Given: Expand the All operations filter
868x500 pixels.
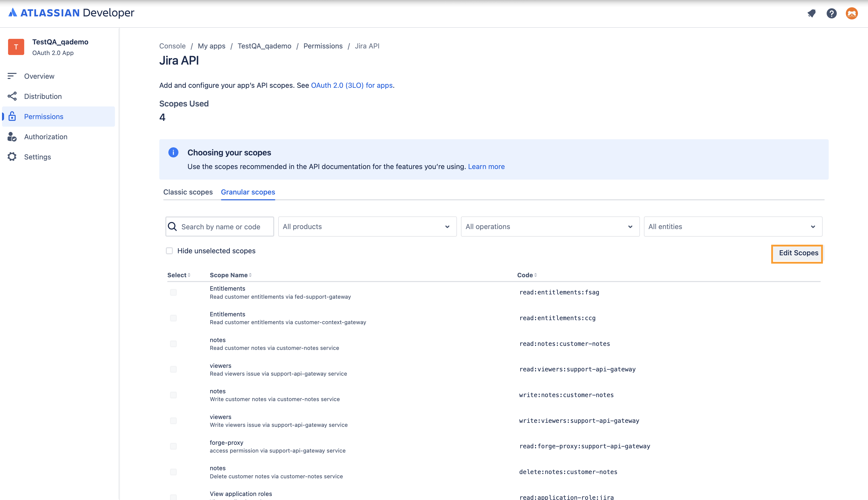Looking at the screenshot, I should point(550,226).
